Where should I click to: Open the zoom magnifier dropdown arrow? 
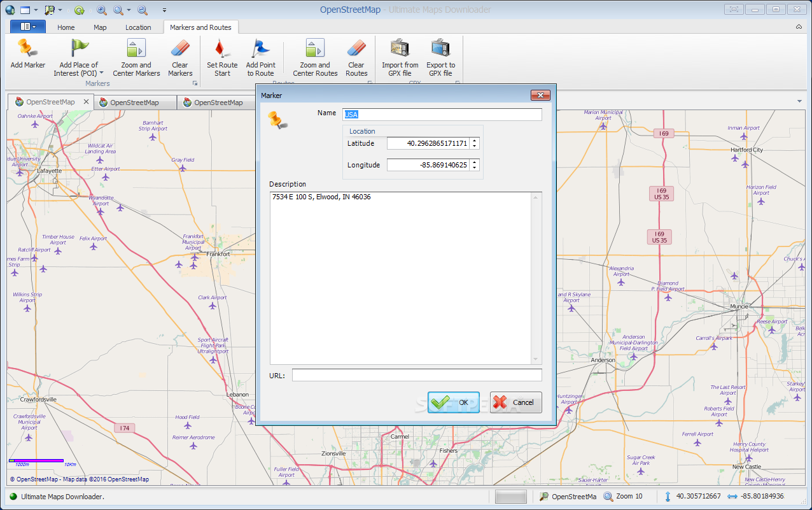(129, 10)
